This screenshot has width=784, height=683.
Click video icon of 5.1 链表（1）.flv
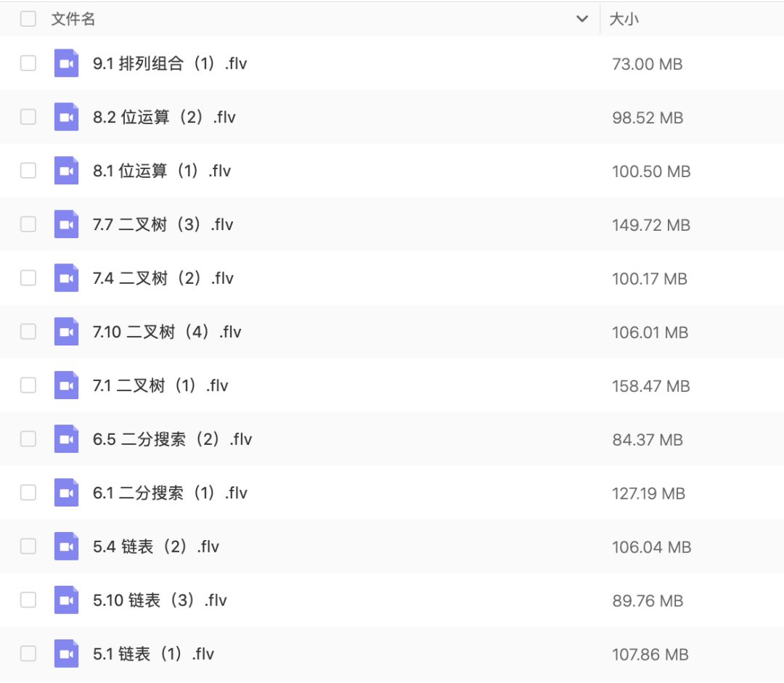point(66,653)
